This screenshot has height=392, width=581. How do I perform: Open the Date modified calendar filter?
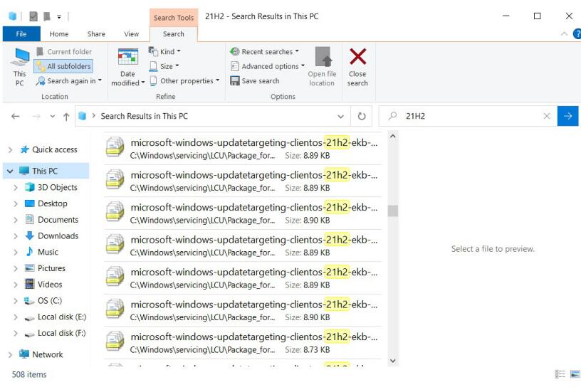(128, 68)
